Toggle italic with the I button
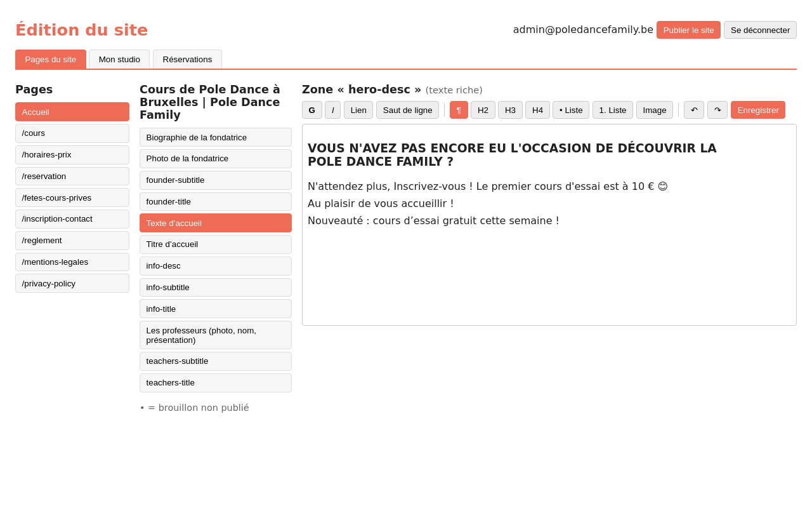Screen dimensions: 812x508 (332, 110)
